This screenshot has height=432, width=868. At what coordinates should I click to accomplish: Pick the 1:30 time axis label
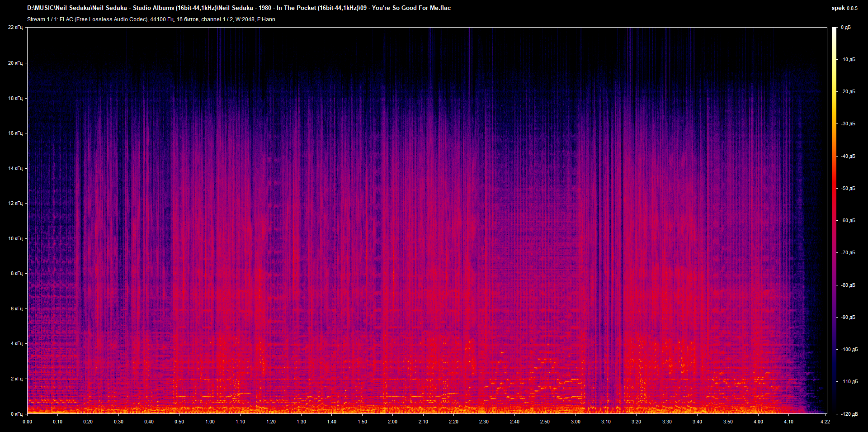[x=301, y=422]
